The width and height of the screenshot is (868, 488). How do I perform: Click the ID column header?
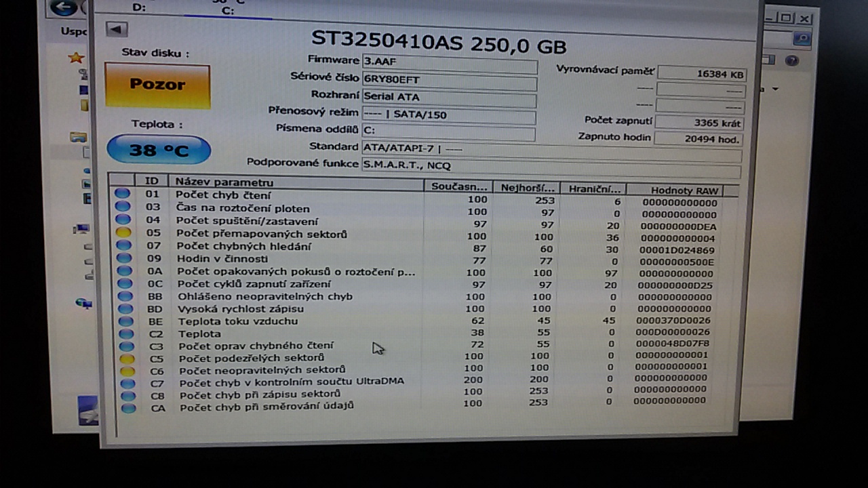tap(152, 182)
